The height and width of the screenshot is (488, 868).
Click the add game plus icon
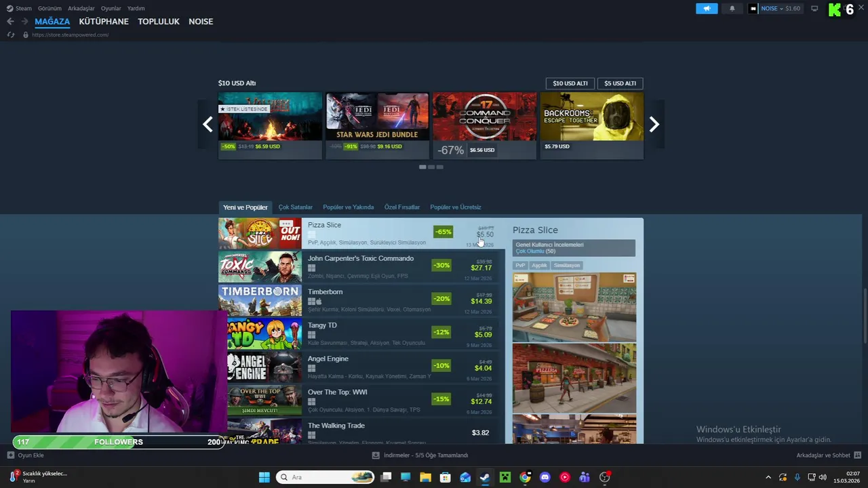[x=10, y=455]
